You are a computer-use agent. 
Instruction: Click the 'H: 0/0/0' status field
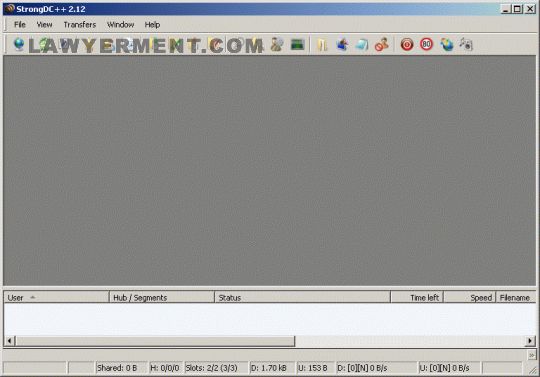coord(165,368)
